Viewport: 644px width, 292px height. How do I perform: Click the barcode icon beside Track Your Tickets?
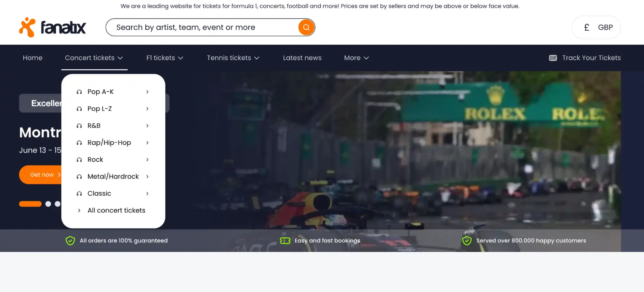point(553,57)
